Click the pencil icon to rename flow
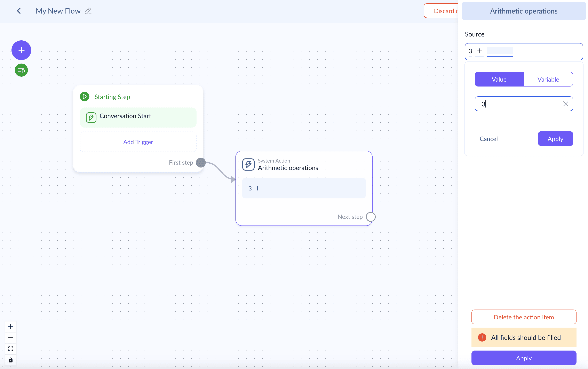588x369 pixels. pos(88,11)
